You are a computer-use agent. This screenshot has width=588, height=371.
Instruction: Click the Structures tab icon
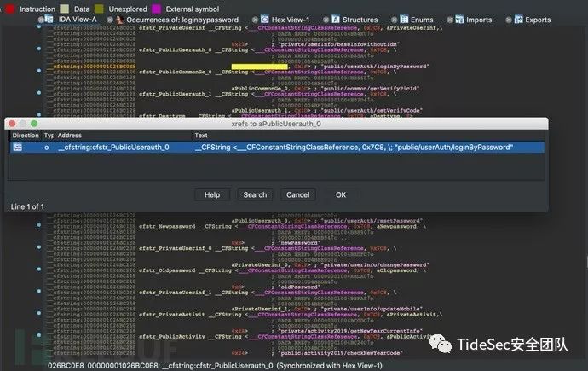336,19
